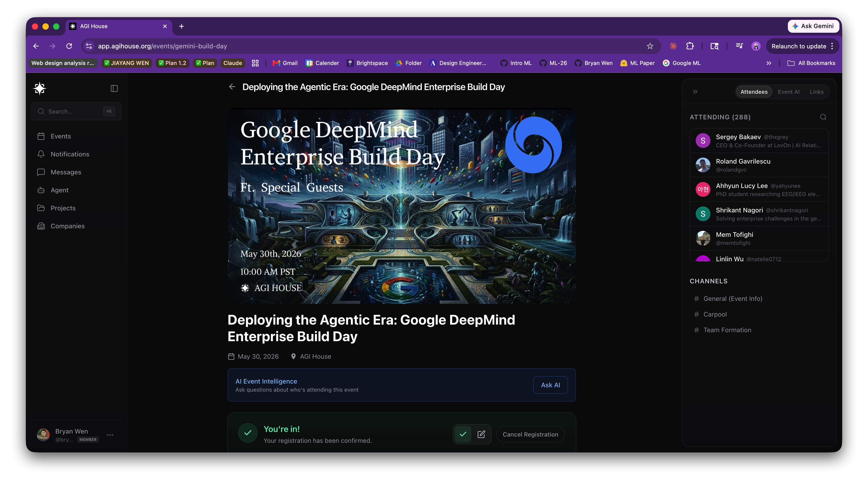868x487 pixels.
Task: Open JIAYANG WEN bookmark
Action: click(126, 63)
